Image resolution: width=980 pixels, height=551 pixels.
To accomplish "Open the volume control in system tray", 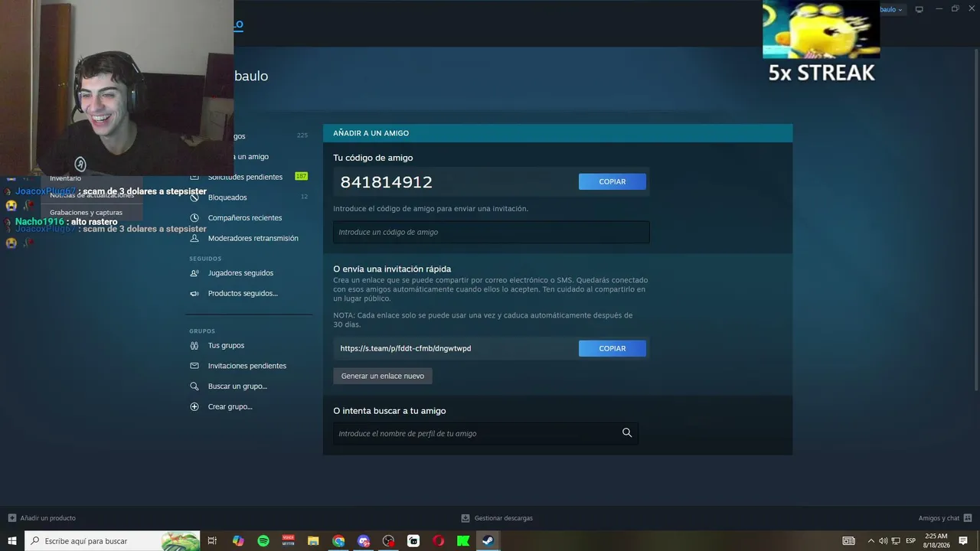I will (883, 541).
